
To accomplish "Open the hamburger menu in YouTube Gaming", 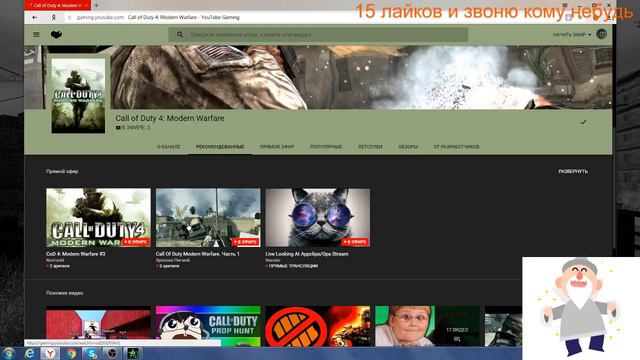I will pos(36,35).
